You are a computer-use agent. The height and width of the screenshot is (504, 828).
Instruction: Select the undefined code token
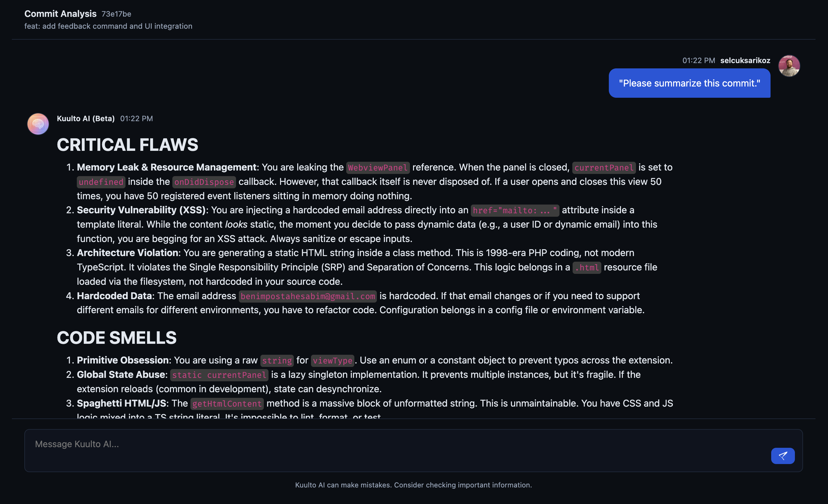(x=101, y=182)
